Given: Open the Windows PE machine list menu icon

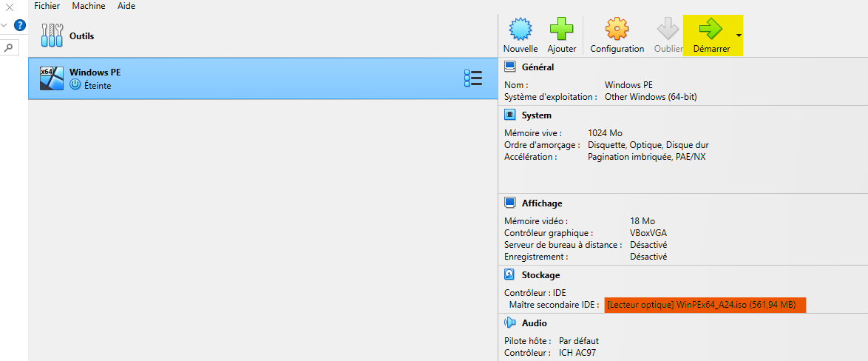Looking at the screenshot, I should 473,78.
